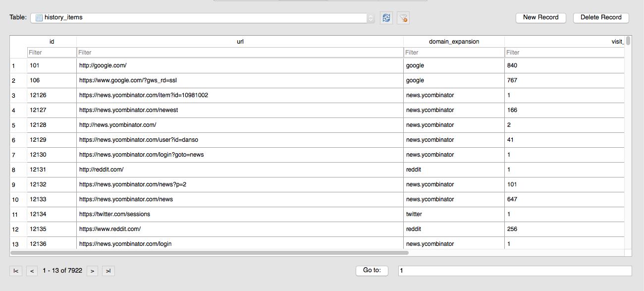Select the visit count cell 41
Image resolution: width=644 pixels, height=291 pixels.
565,140
